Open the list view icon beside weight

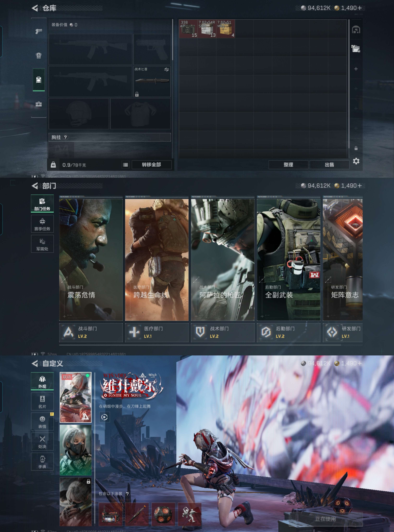(125, 165)
